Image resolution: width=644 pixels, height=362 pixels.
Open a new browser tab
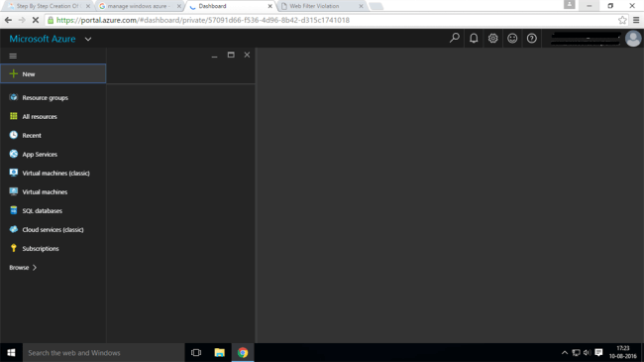click(376, 6)
